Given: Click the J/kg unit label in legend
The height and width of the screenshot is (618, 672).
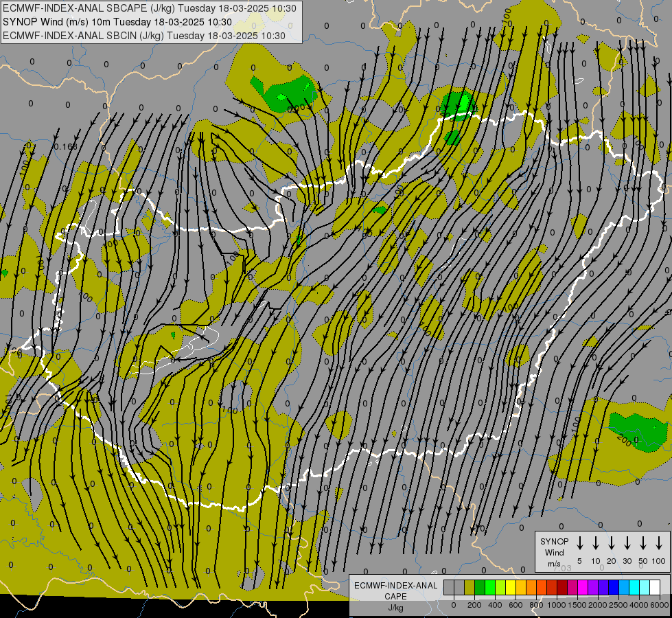Looking at the screenshot, I should click(x=395, y=608).
